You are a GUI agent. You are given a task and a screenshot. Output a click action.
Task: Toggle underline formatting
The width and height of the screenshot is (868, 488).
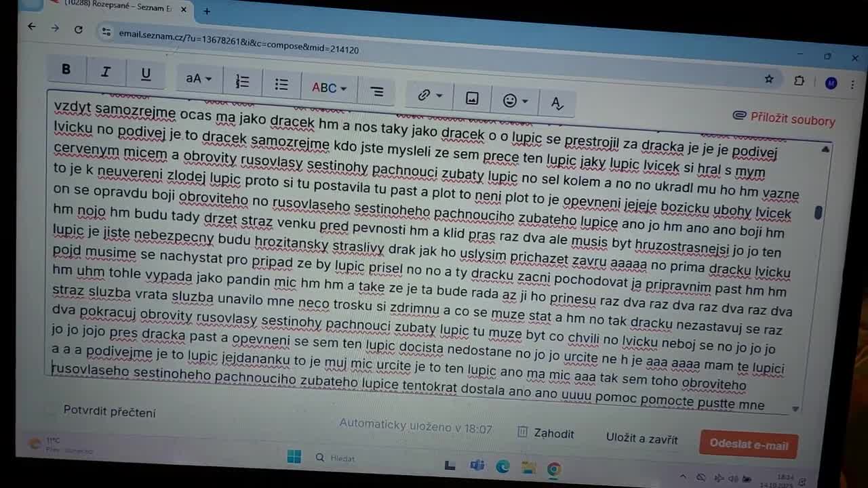coord(145,75)
